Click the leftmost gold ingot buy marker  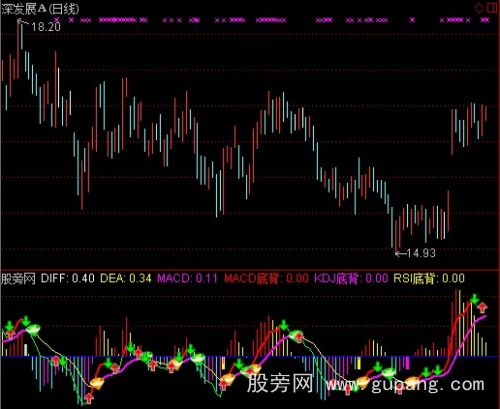coord(97,383)
